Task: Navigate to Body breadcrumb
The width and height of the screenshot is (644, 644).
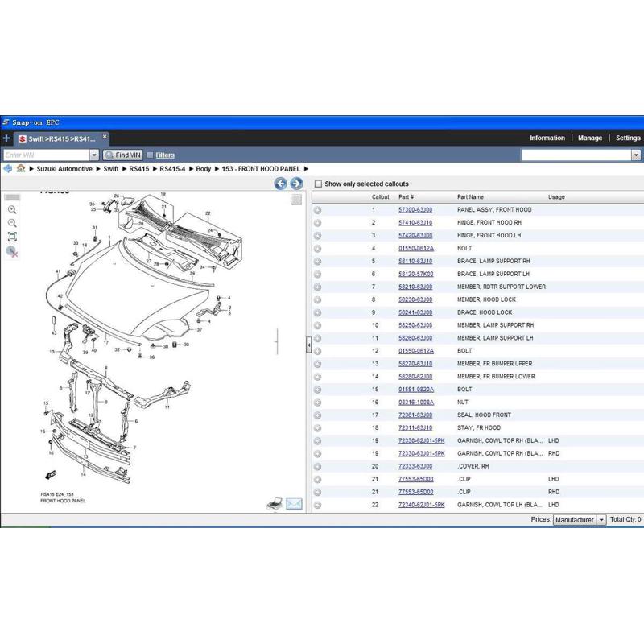Action: (x=204, y=169)
